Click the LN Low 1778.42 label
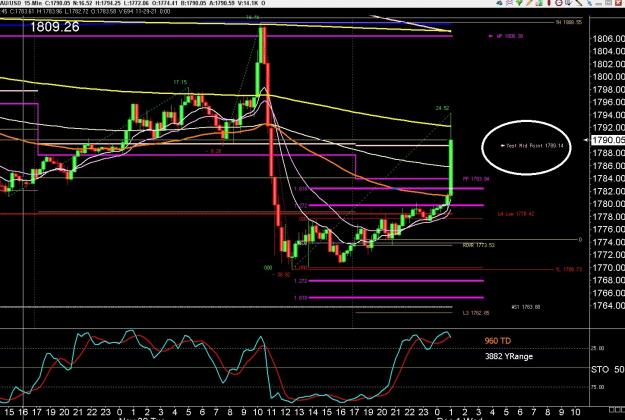This screenshot has height=420, width=625. (516, 214)
